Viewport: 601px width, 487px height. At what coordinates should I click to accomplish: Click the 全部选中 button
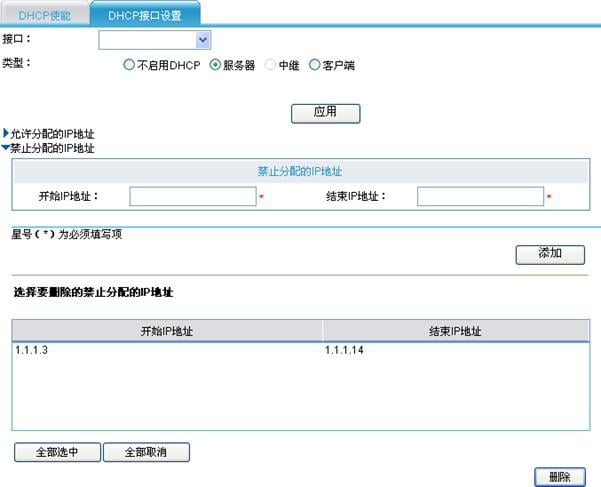coord(57,452)
